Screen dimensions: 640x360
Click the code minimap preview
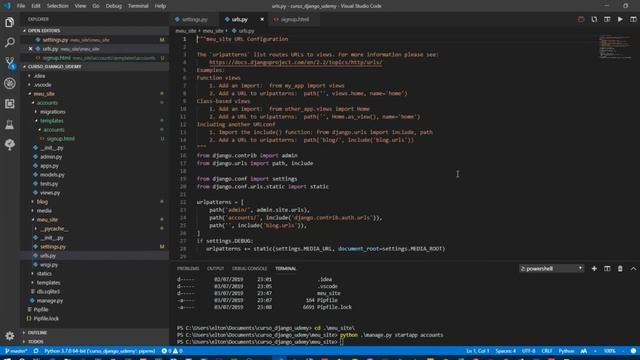[x=616, y=47]
